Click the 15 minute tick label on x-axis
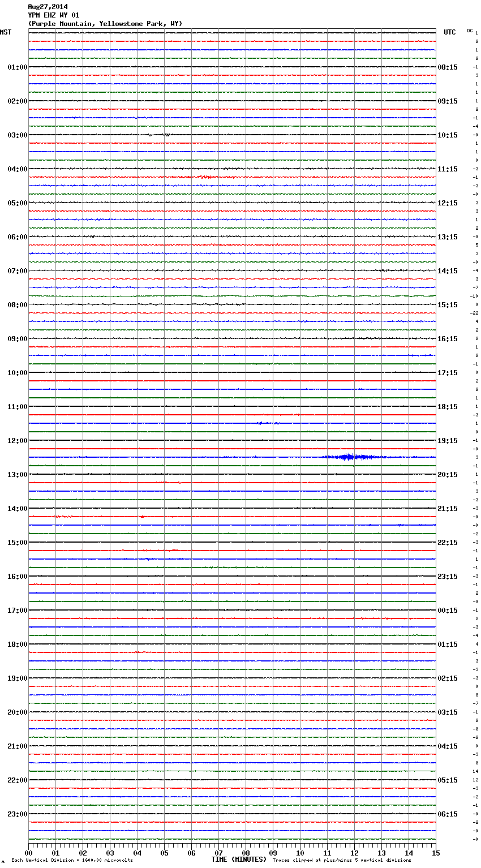Viewport: 481px width, 868px height. click(x=436, y=853)
